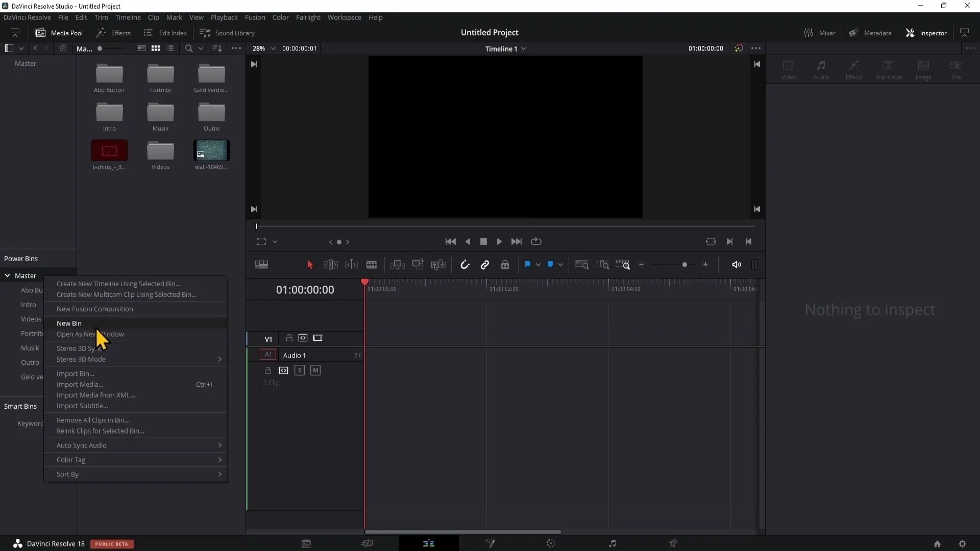Activate Dynamic Trim Mode tool
Viewport: 980px width, 551px height.
pyautogui.click(x=351, y=265)
